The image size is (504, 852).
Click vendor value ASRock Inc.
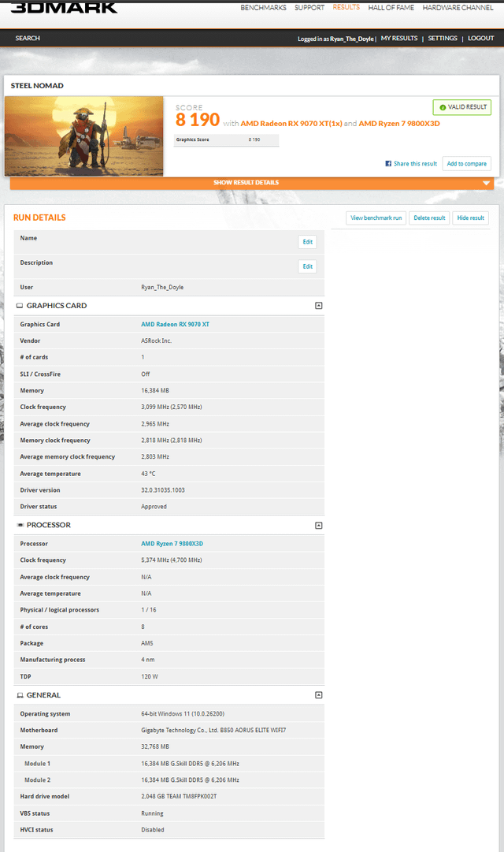(x=157, y=340)
